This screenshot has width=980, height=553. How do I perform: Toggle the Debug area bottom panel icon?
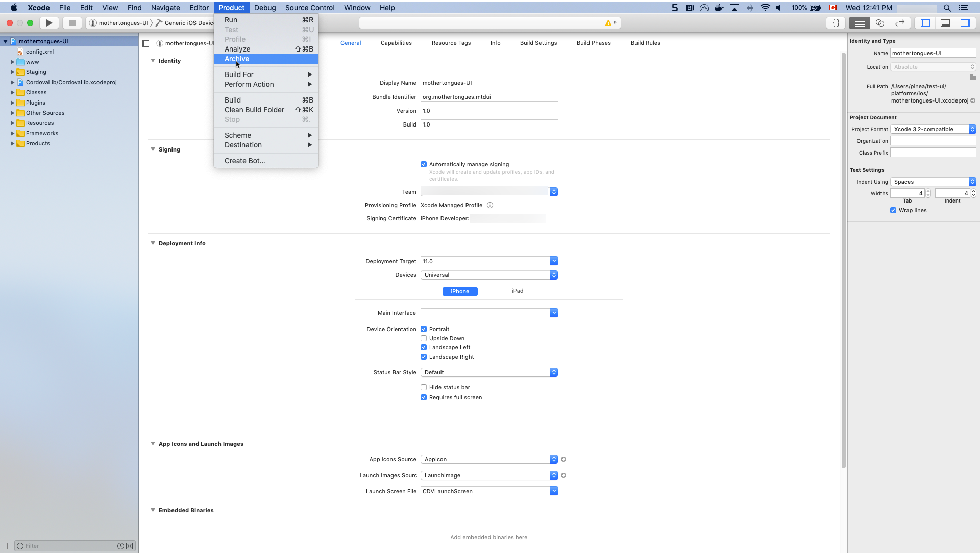[x=945, y=23]
